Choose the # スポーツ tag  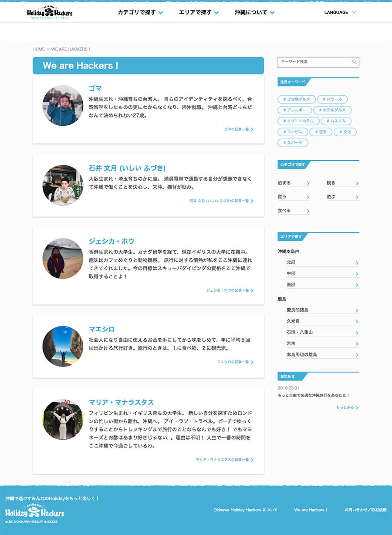pos(293,143)
